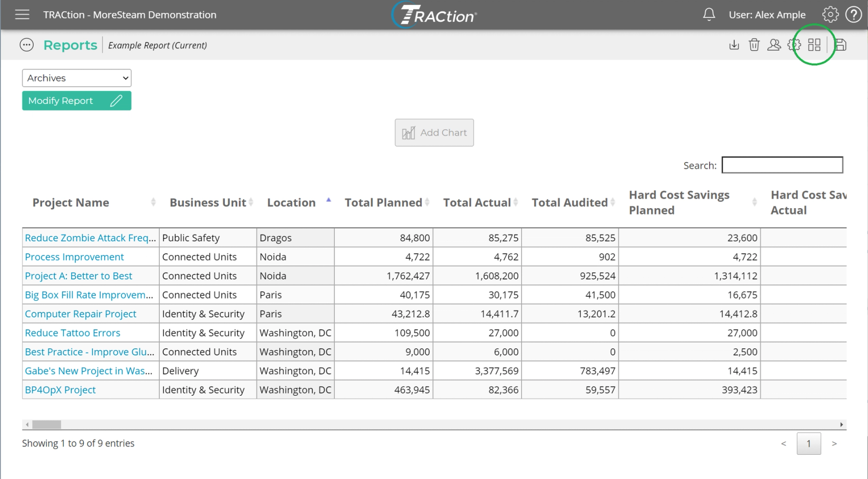Click the TRACtion logo
The height and width of the screenshot is (479, 868).
point(434,15)
